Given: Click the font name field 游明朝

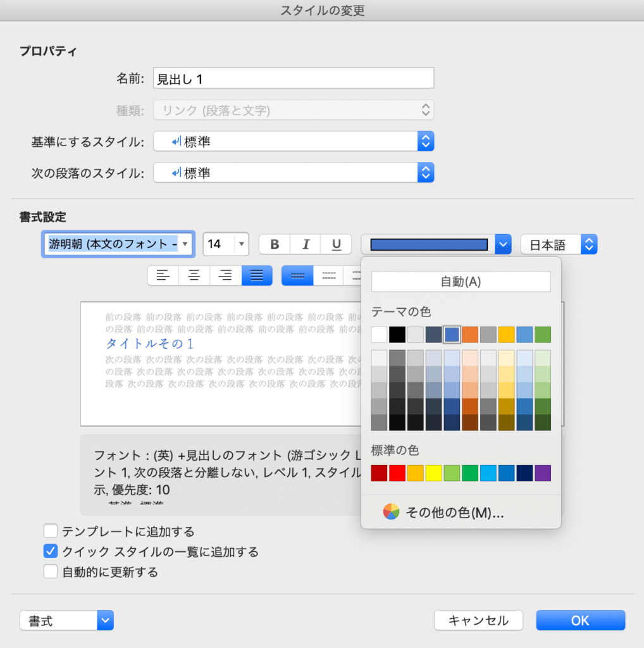Looking at the screenshot, I should 113,244.
